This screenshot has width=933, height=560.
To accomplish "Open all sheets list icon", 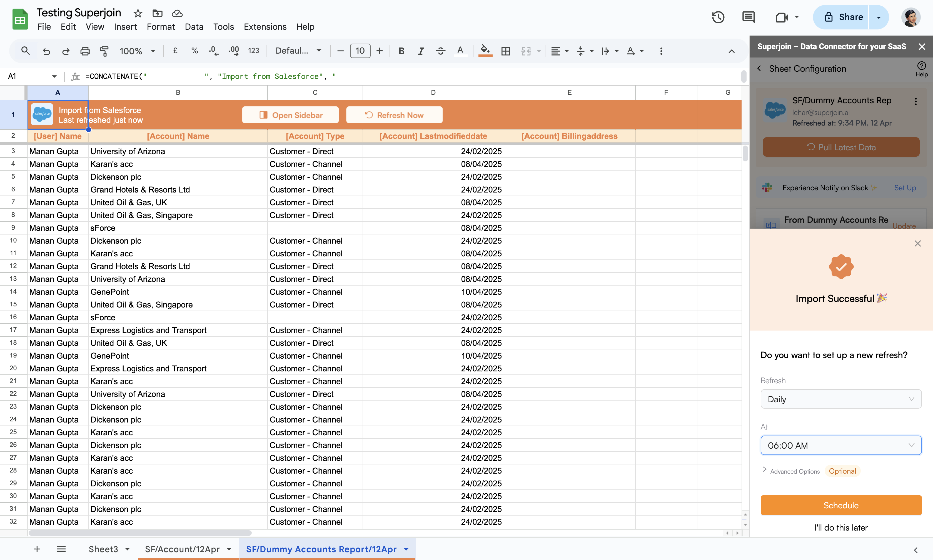I will pyautogui.click(x=61, y=549).
